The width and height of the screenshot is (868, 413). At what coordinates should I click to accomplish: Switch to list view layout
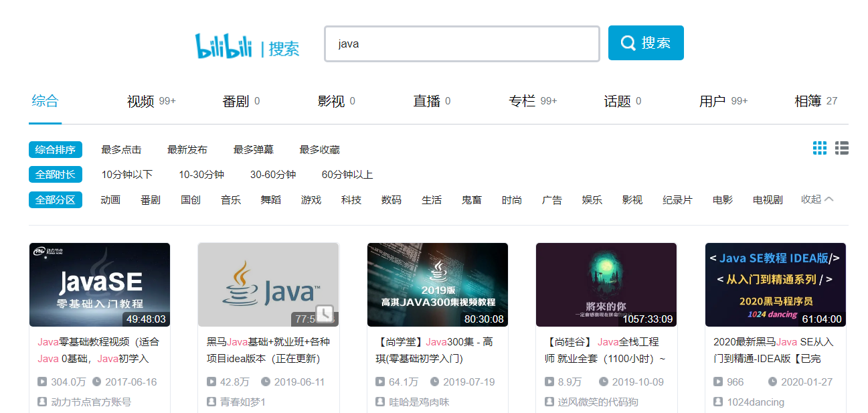842,148
